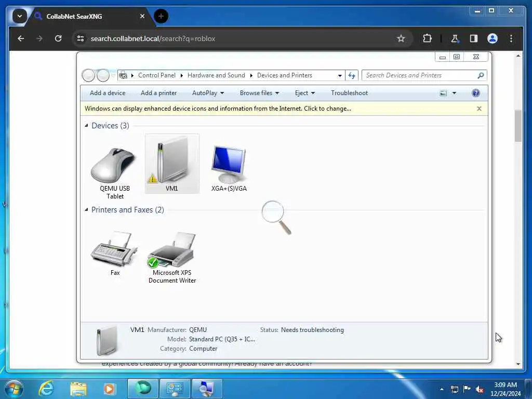Click the Chrome address bar URL
This screenshot has width=532, height=399.
(x=153, y=38)
